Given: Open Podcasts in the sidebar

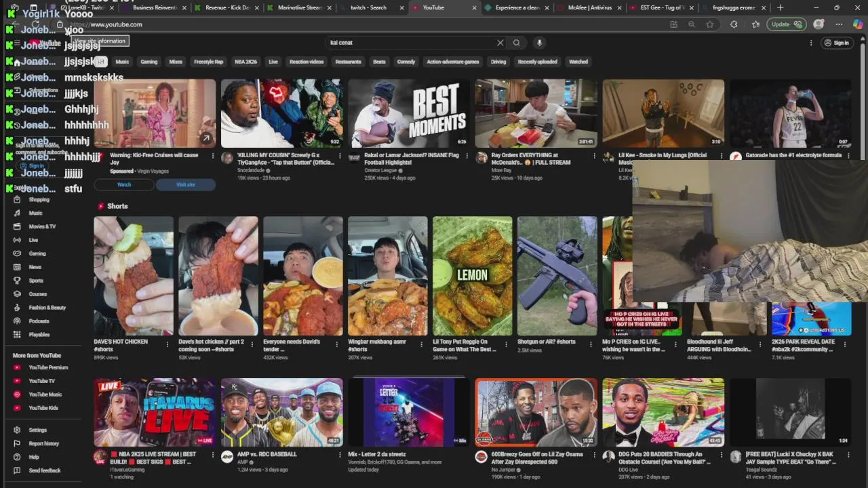Looking at the screenshot, I should pos(39,321).
